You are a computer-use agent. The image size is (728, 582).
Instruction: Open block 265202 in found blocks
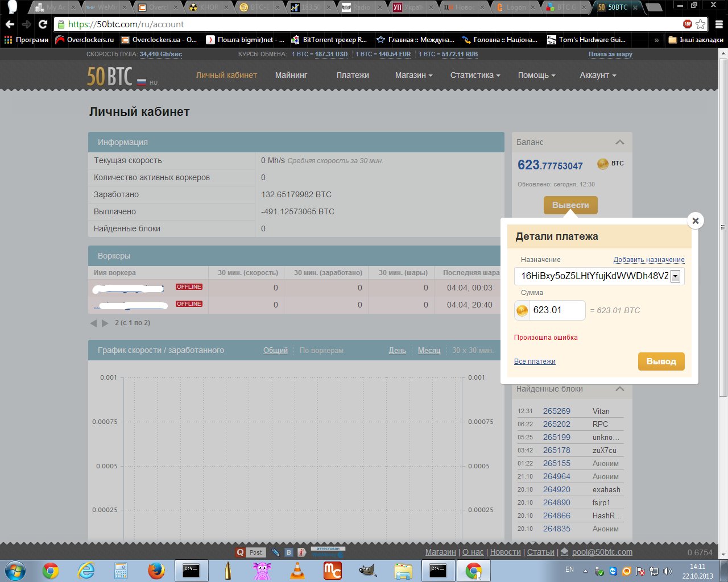pos(556,424)
